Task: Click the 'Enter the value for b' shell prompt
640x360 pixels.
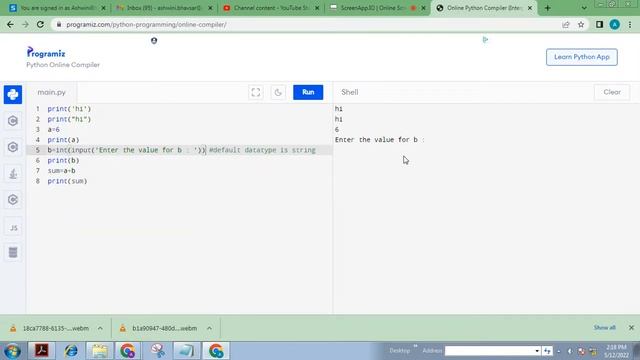Action: [x=380, y=140]
